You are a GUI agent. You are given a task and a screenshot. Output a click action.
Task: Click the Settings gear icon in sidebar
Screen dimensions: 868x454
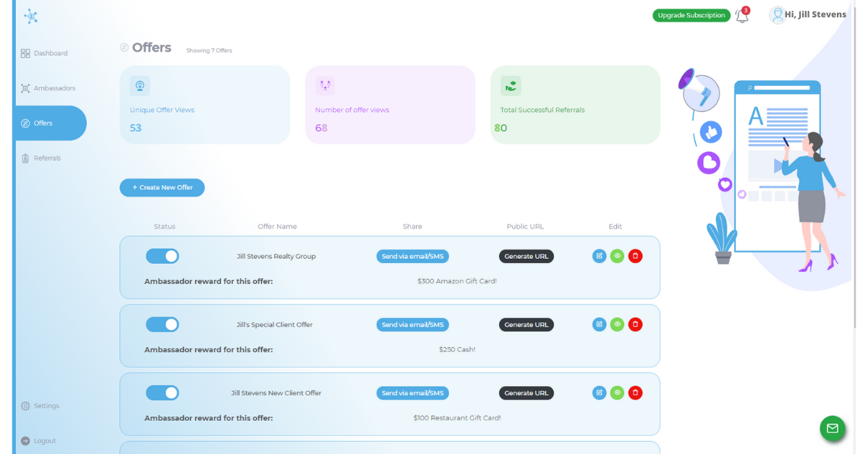pyautogui.click(x=25, y=406)
